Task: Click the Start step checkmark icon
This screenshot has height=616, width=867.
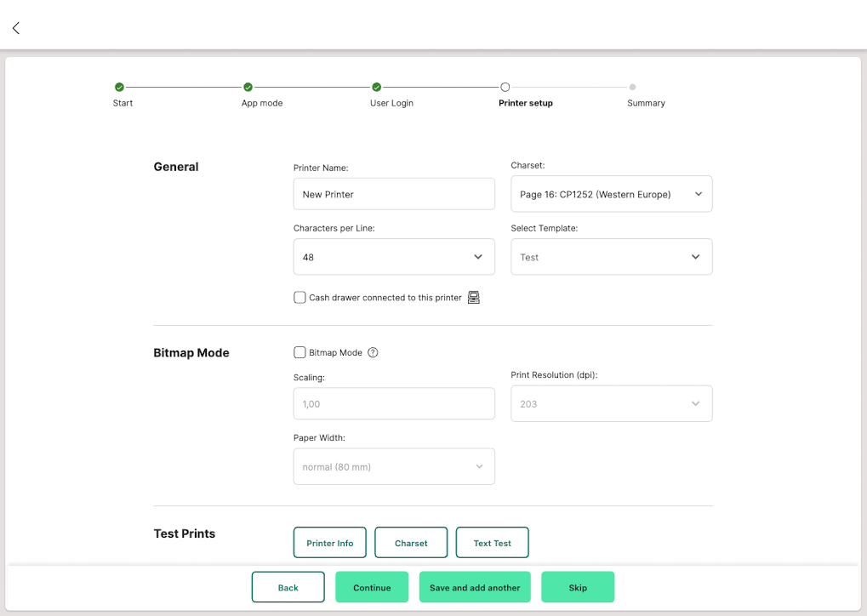Action: 119,87
